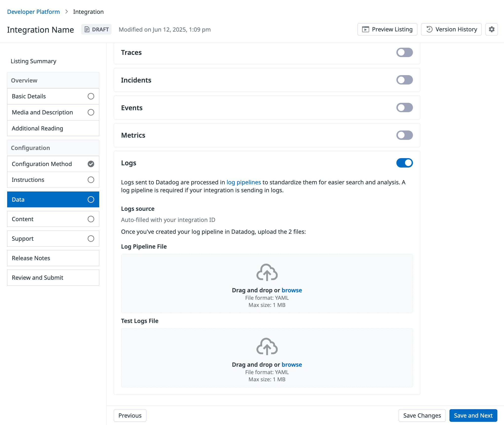Click upload cloud icon under Log Pipeline File
The height and width of the screenshot is (425, 504).
tap(267, 272)
